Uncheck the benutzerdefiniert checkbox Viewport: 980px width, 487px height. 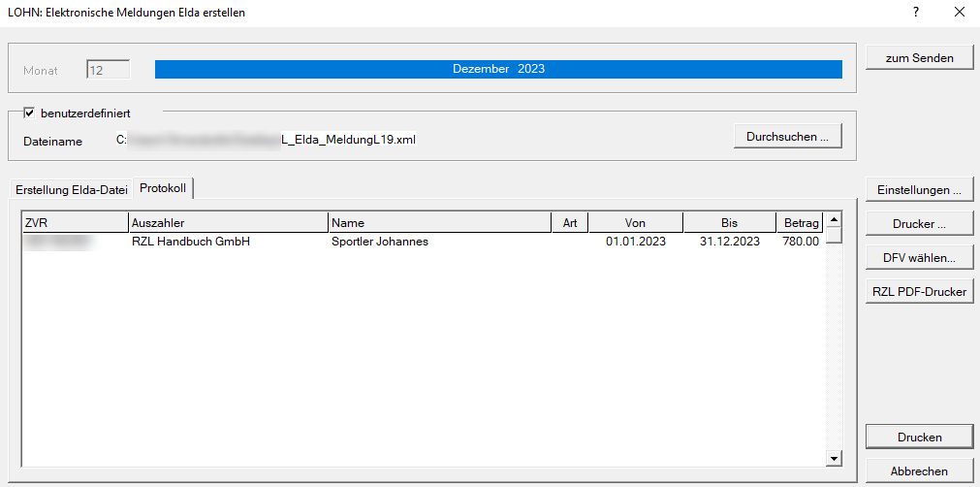29,113
